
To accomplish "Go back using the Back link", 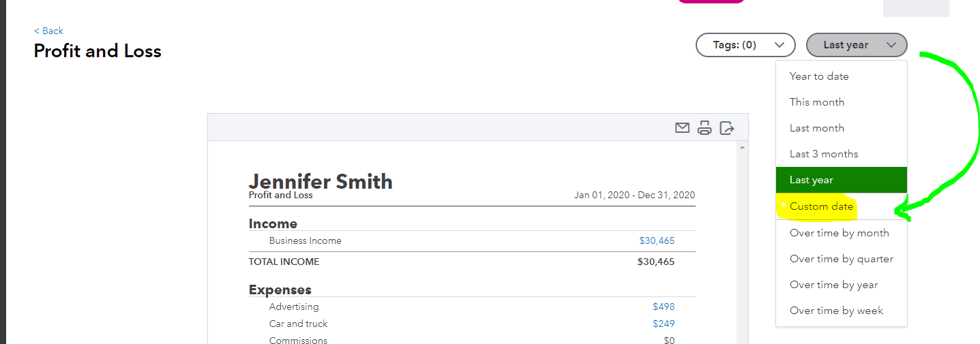I will pos(48,31).
